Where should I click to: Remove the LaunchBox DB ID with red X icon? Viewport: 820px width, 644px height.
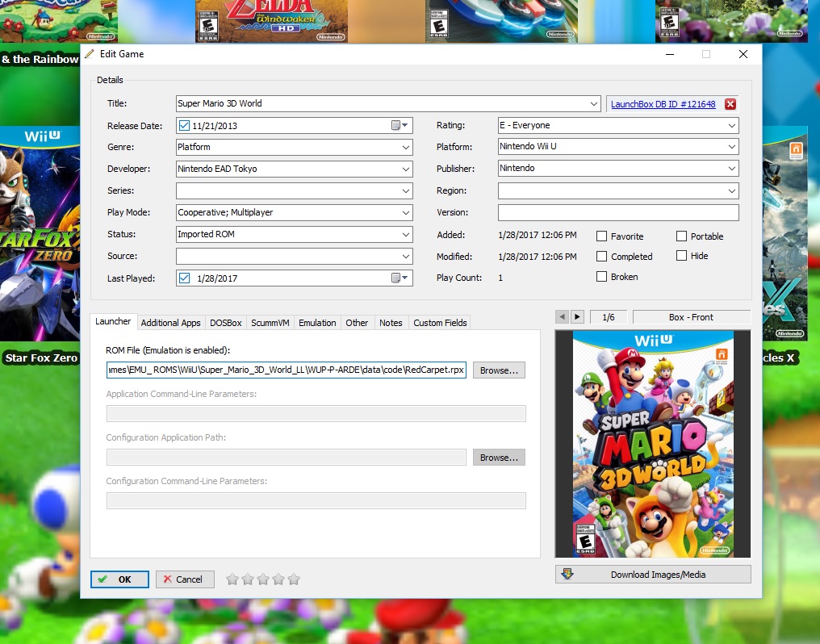pos(730,104)
